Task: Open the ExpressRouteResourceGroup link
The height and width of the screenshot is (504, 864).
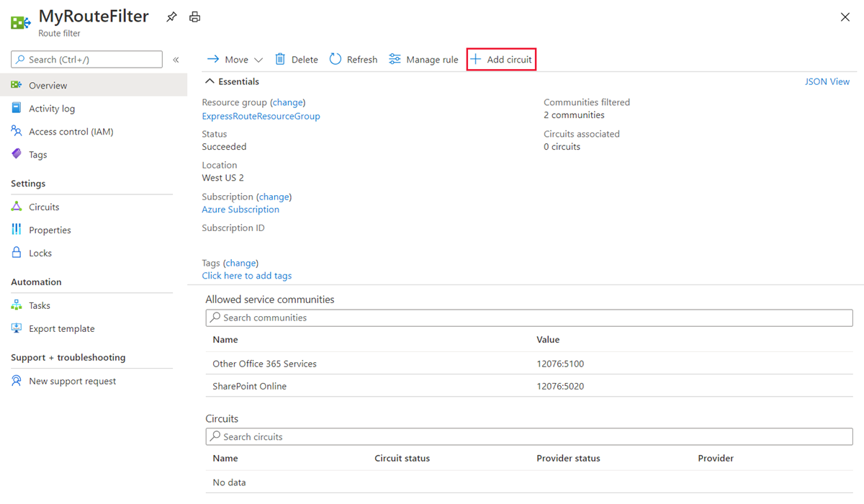Action: click(261, 116)
